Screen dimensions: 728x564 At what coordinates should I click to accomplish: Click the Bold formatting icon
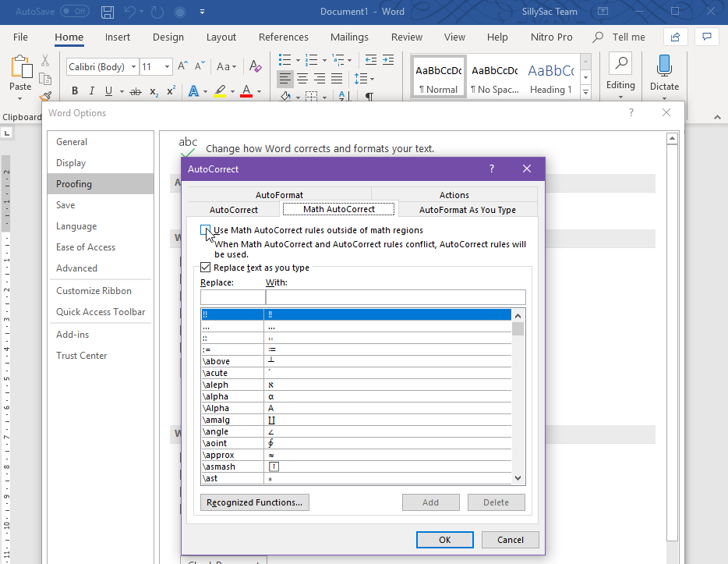point(75,91)
